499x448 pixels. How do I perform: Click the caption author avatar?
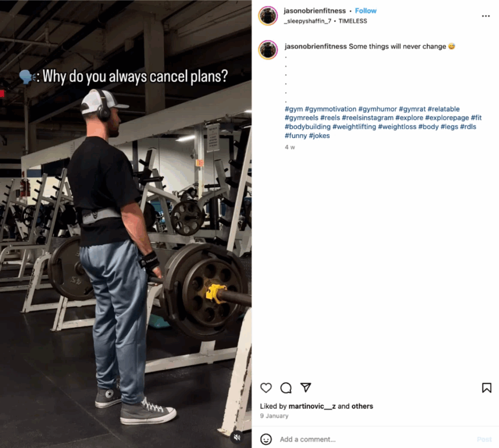[x=268, y=50]
